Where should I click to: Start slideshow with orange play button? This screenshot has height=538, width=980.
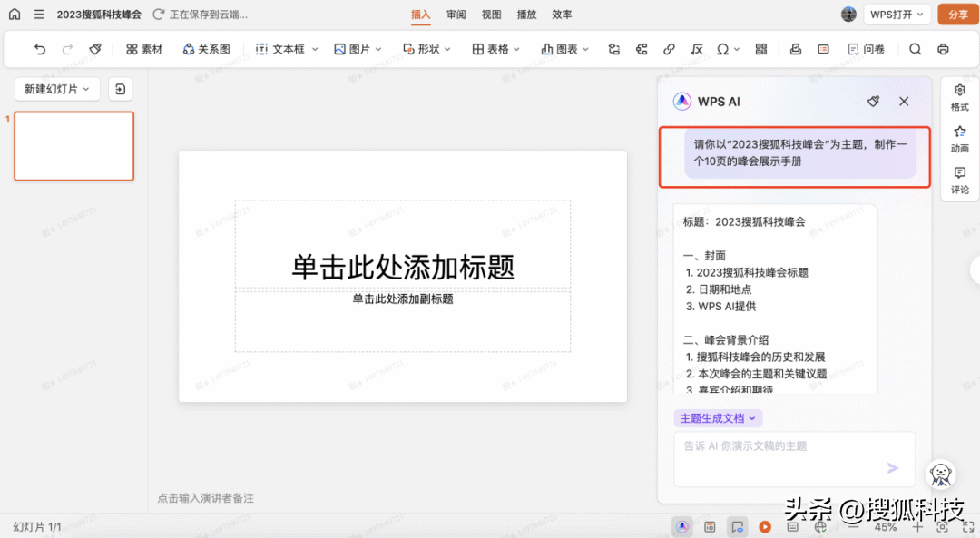coord(765,526)
